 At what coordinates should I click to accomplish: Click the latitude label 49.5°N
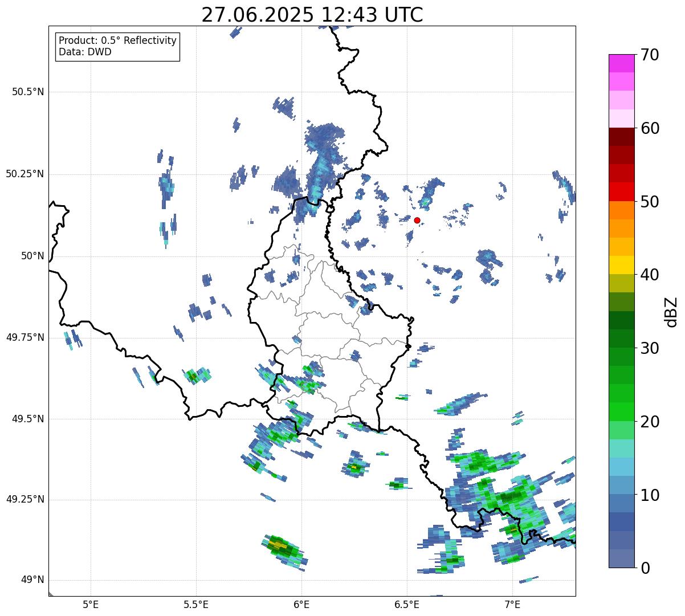(28, 419)
